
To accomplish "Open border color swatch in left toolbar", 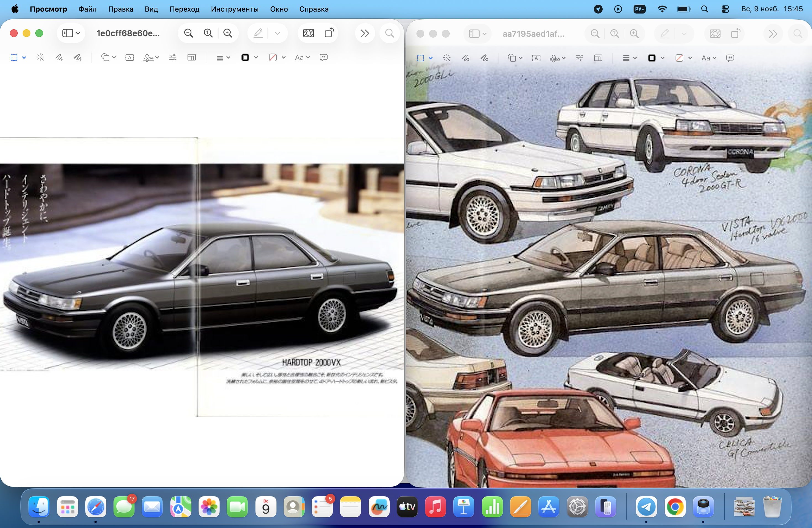I will (x=245, y=57).
